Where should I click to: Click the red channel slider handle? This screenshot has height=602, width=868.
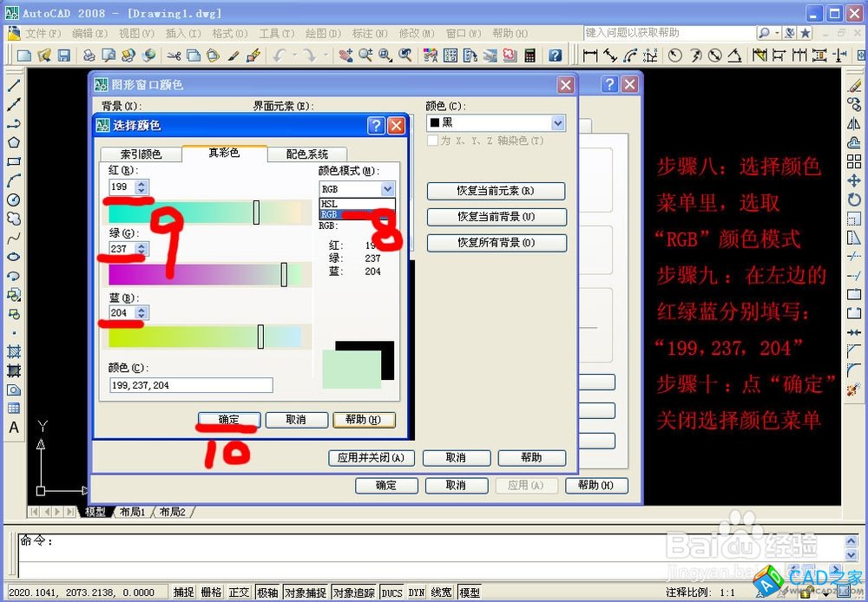pyautogui.click(x=256, y=212)
